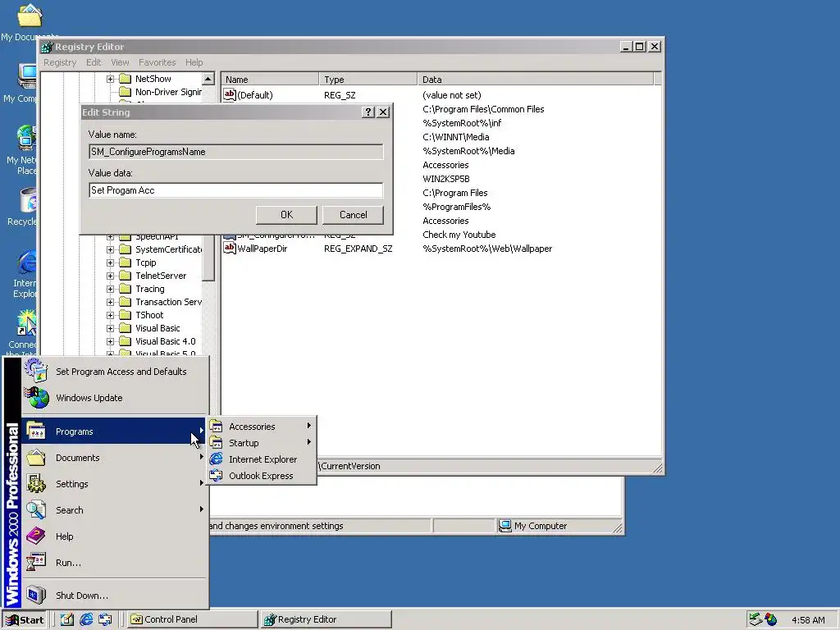This screenshot has height=630, width=840.
Task: Select the Non-Driver Signing tree item
Action: tap(168, 92)
